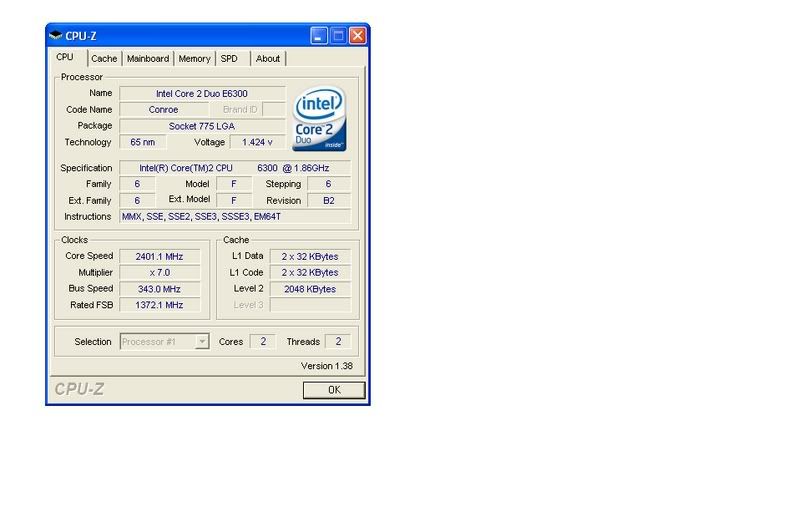Click the Stepping value 6
799x512 pixels.
(329, 184)
